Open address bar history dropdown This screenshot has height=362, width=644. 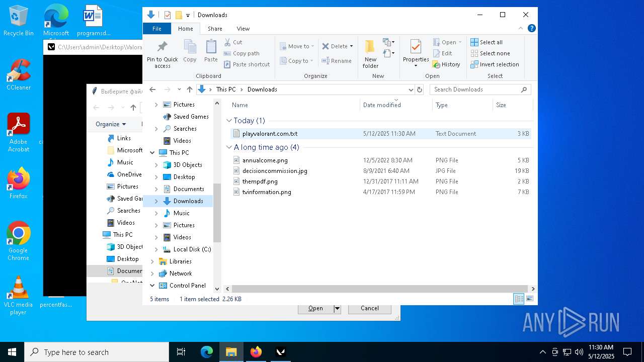coord(411,89)
